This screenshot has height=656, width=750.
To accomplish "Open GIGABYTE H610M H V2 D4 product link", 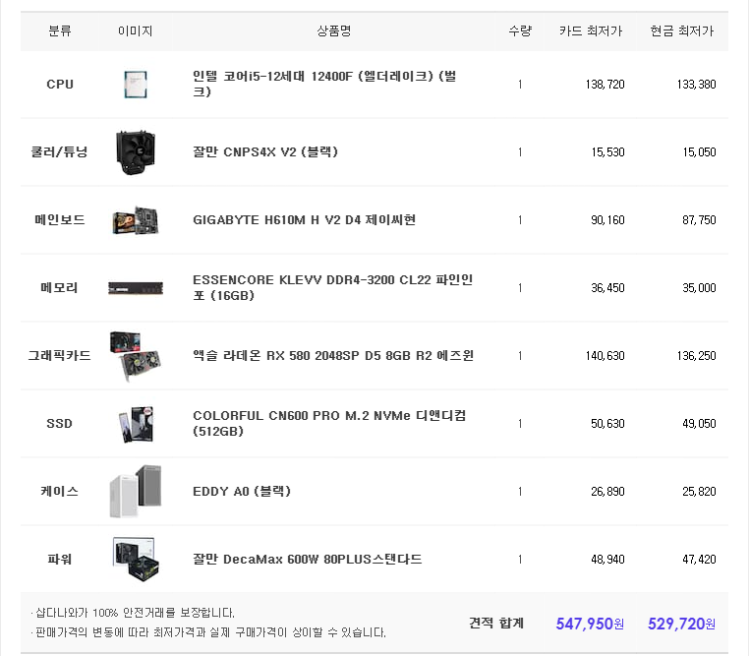I will (304, 220).
